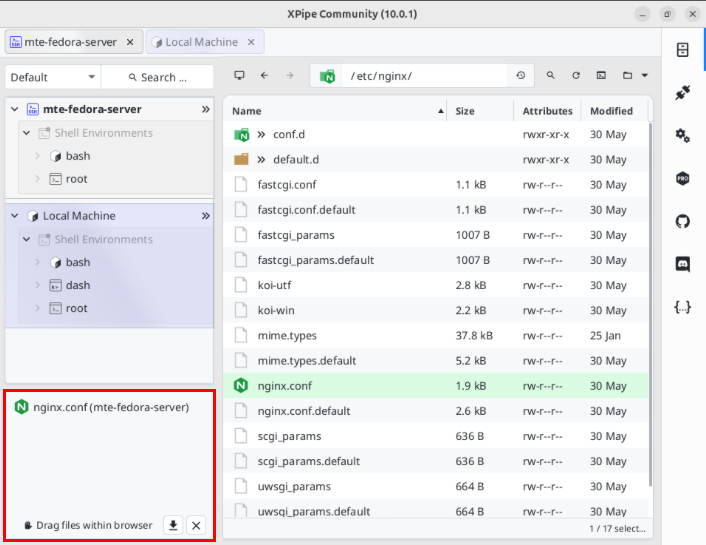Click the /etc/nginx/ path field
Image resolution: width=706 pixels, height=545 pixels.
pyautogui.click(x=425, y=76)
